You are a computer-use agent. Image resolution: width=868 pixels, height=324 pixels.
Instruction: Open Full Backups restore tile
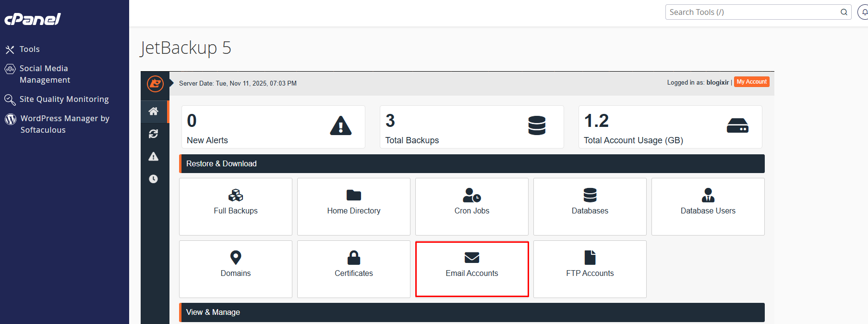(x=236, y=206)
